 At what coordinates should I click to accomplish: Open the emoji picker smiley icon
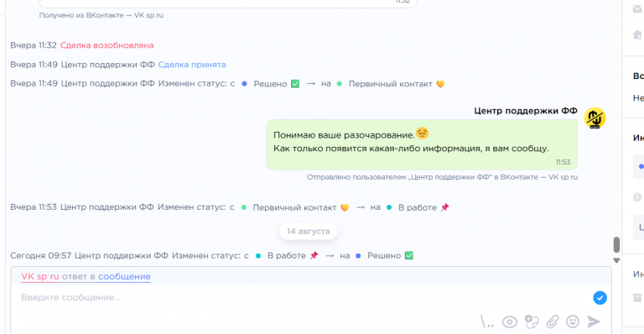pos(573,321)
